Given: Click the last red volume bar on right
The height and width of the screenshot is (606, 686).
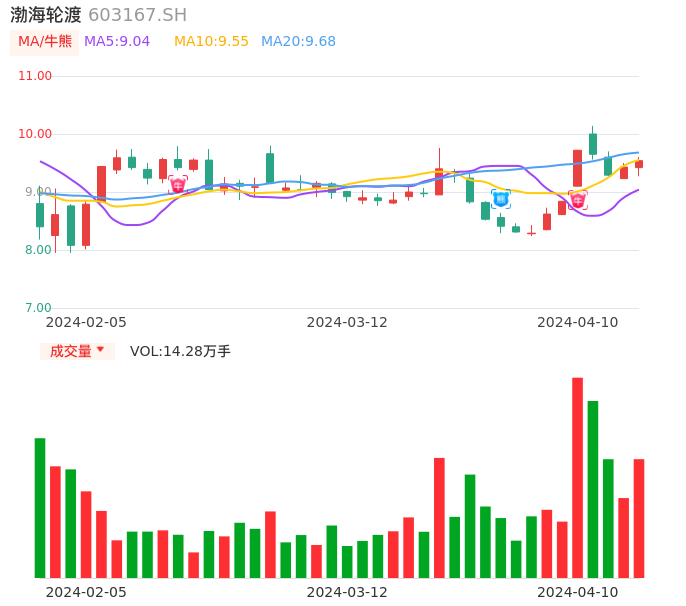Looking at the screenshot, I should pyautogui.click(x=638, y=518).
